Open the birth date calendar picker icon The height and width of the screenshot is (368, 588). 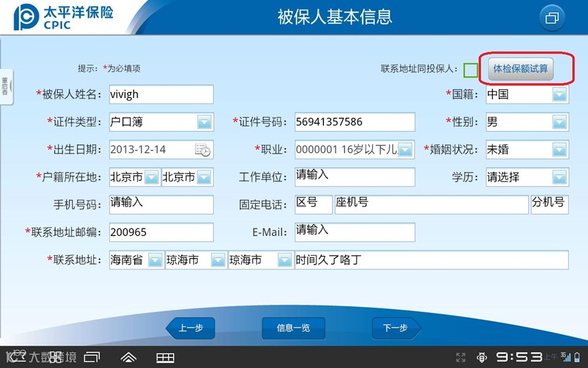[x=203, y=150]
